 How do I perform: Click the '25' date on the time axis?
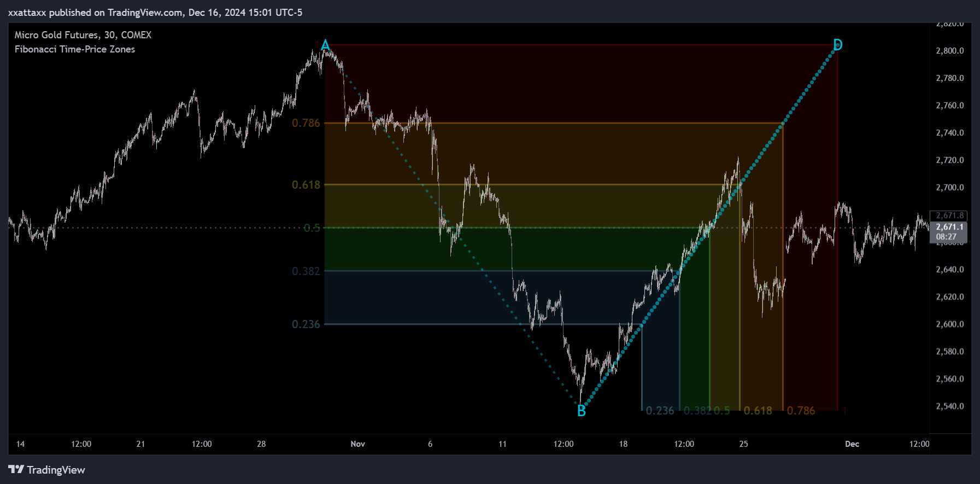pyautogui.click(x=743, y=444)
